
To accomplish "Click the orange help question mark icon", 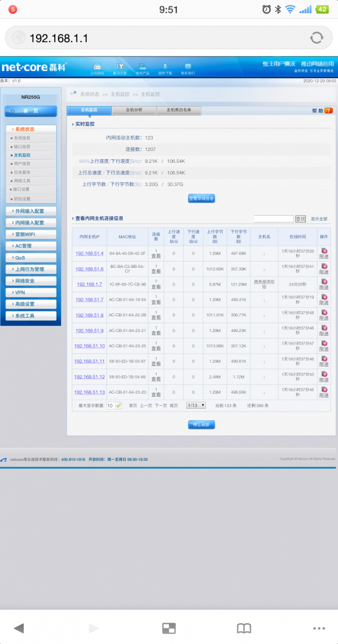I will 329,111.
